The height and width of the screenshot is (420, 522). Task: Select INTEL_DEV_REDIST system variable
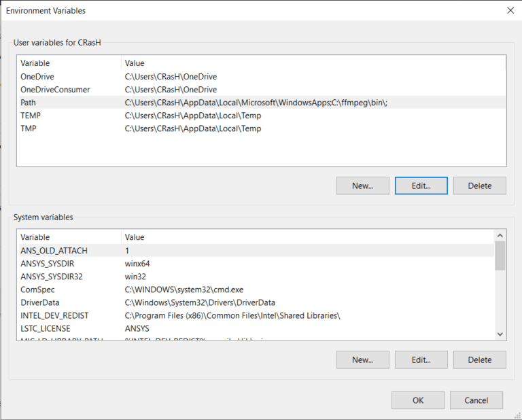pyautogui.click(x=54, y=315)
